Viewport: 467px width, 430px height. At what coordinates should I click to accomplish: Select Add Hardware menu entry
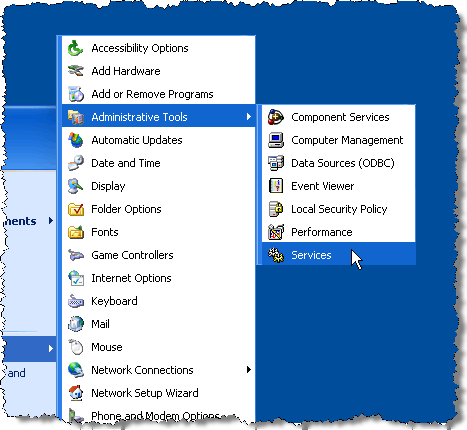[x=159, y=71]
